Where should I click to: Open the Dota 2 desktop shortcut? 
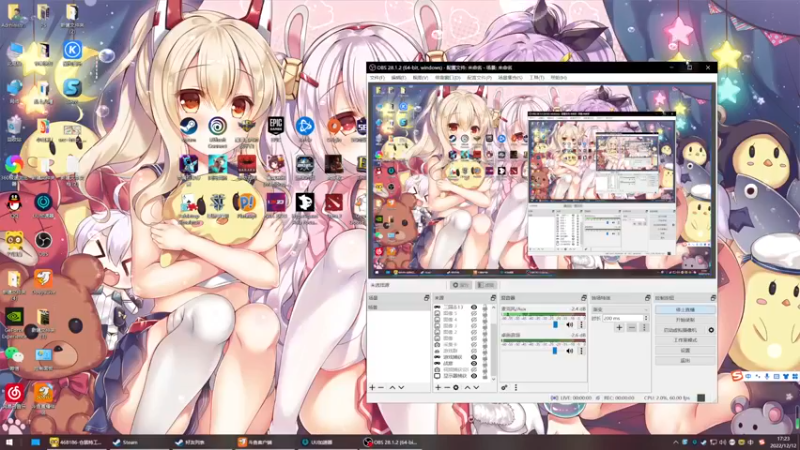tap(334, 205)
